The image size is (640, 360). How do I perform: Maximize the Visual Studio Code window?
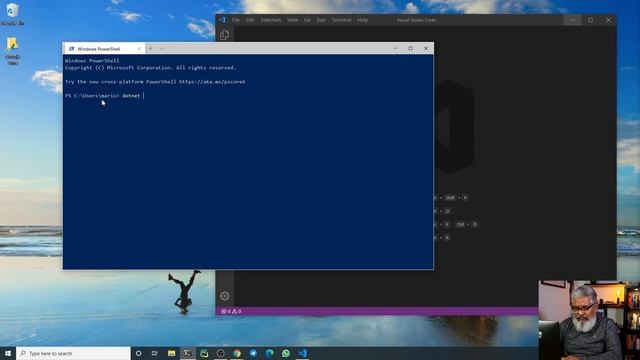[x=590, y=20]
